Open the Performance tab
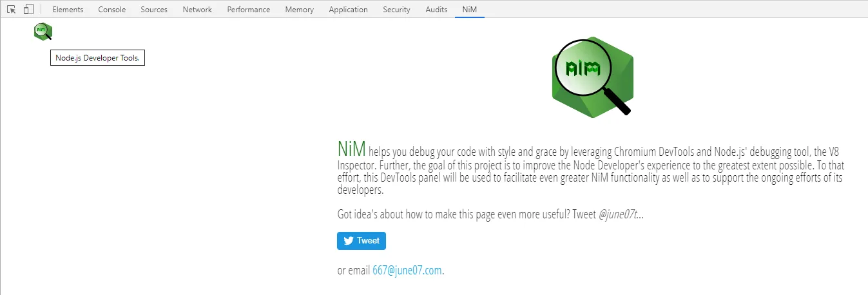The width and height of the screenshot is (868, 295). point(249,10)
